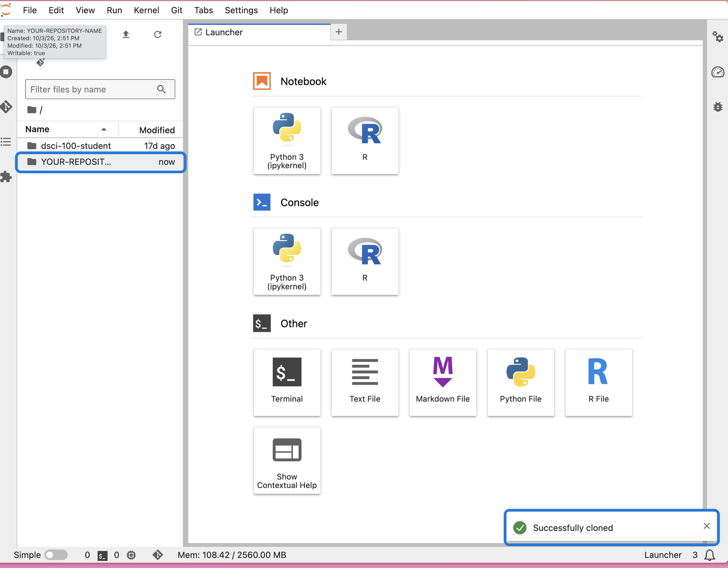Open the property inspector gears icon
728x568 pixels.
(x=718, y=37)
